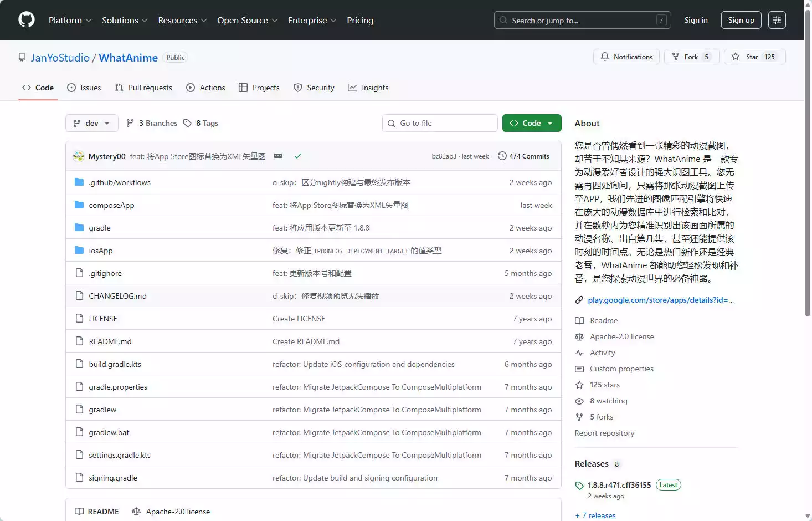The image size is (812, 521).
Task: Expand the Enterprise menu
Action: (x=312, y=20)
